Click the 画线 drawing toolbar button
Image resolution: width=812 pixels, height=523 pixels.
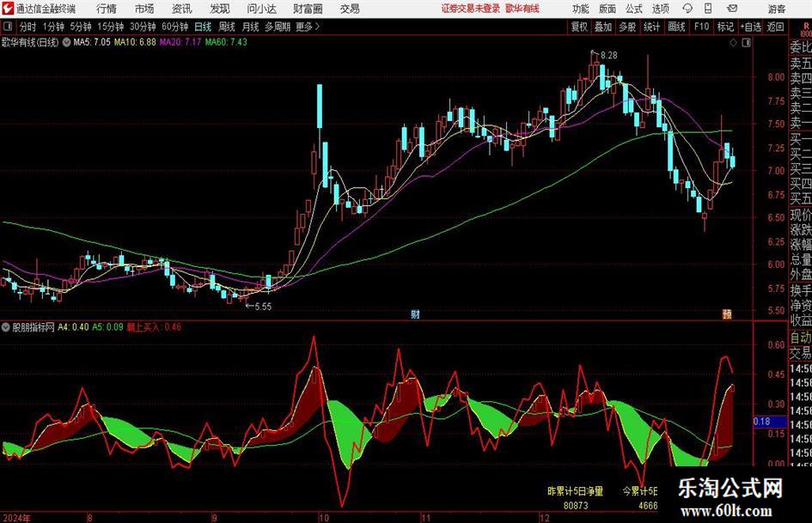coord(676,27)
